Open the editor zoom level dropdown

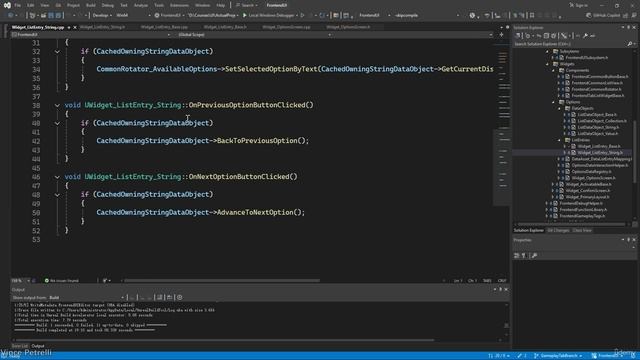tap(20, 281)
